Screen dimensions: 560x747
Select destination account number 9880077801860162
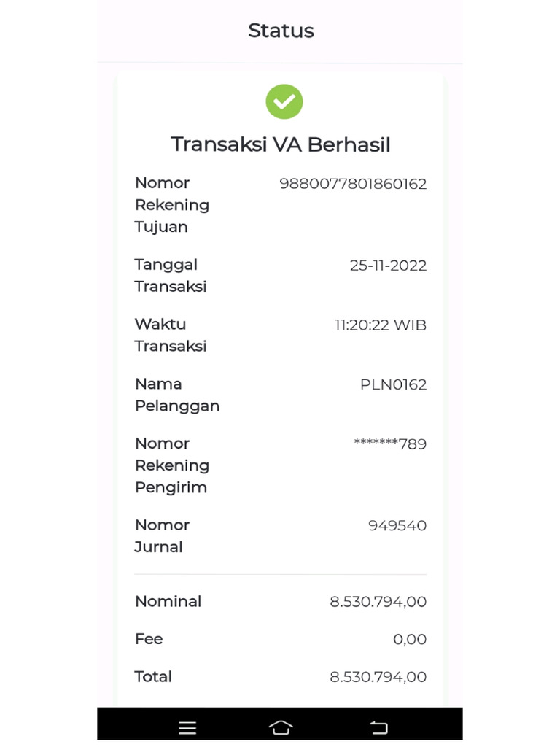coord(353,184)
